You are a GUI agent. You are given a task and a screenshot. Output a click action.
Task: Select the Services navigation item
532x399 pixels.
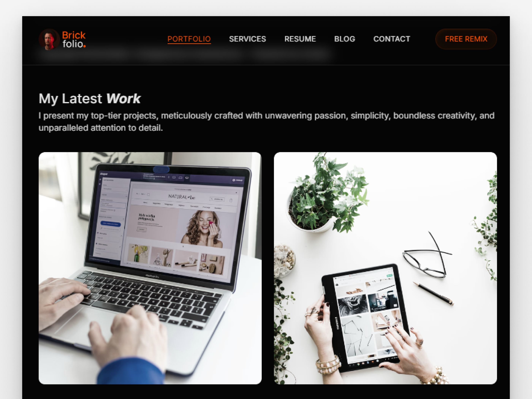pos(247,39)
